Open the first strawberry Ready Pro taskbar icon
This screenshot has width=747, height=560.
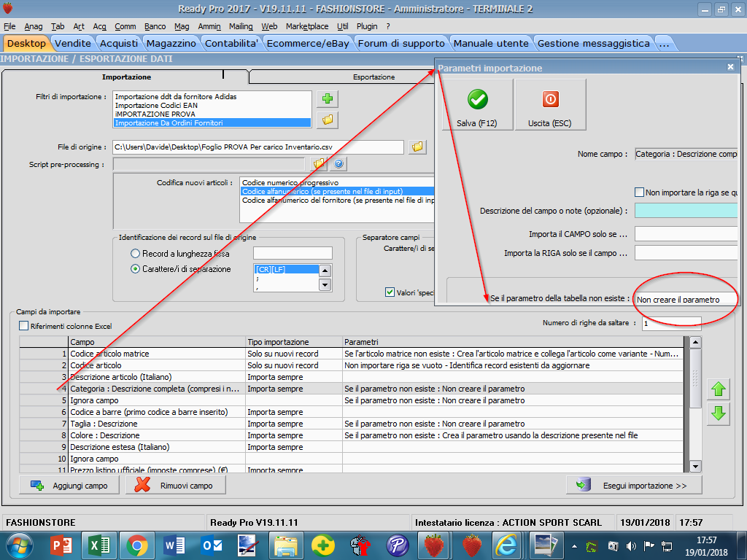[435, 545]
